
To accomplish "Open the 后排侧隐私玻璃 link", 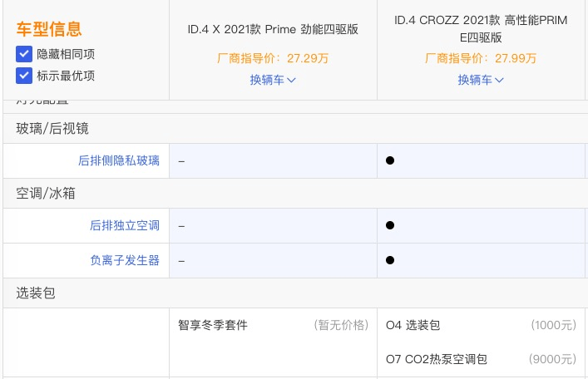I will [118, 160].
